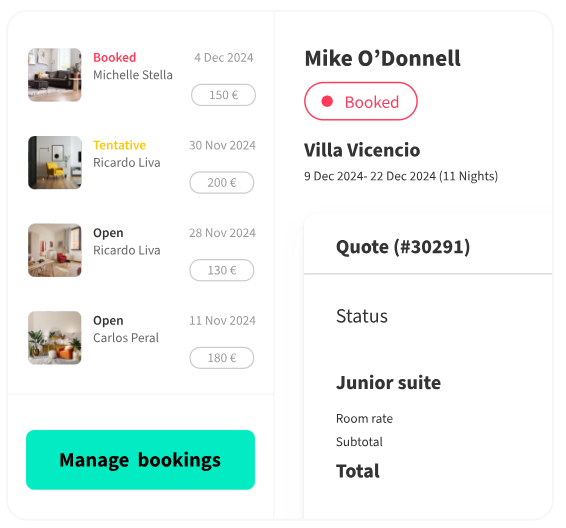The image size is (566, 528).
Task: Open the Carlos Peral booking entry
Action: (142, 338)
